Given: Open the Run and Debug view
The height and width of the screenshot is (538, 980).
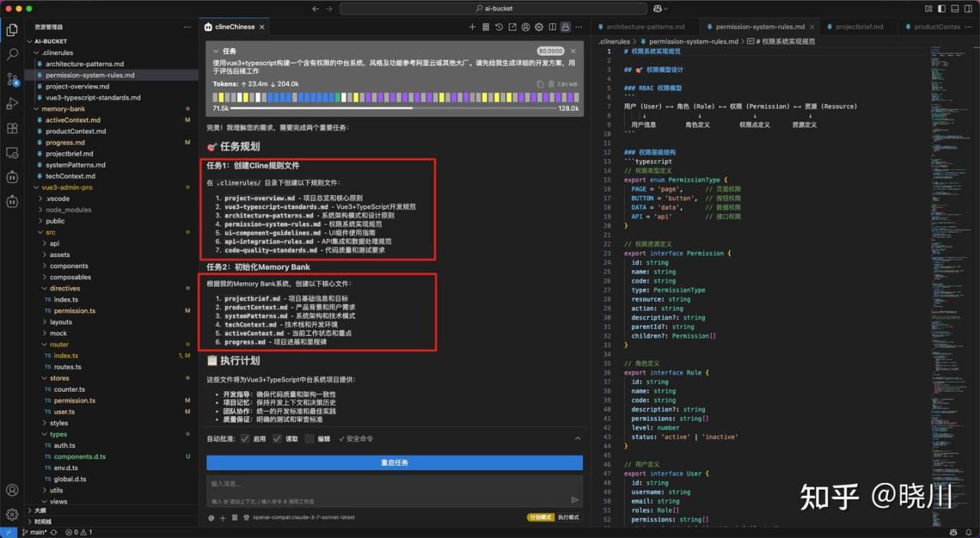Looking at the screenshot, I should click(x=12, y=103).
